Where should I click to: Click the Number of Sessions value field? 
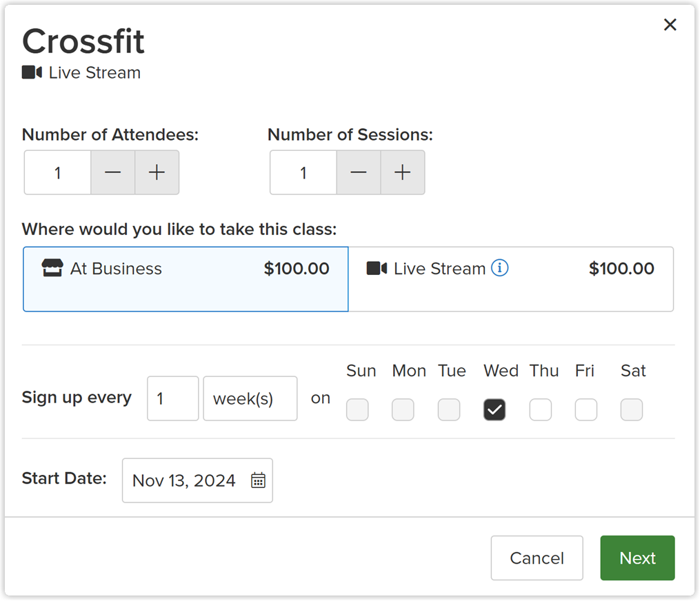303,172
